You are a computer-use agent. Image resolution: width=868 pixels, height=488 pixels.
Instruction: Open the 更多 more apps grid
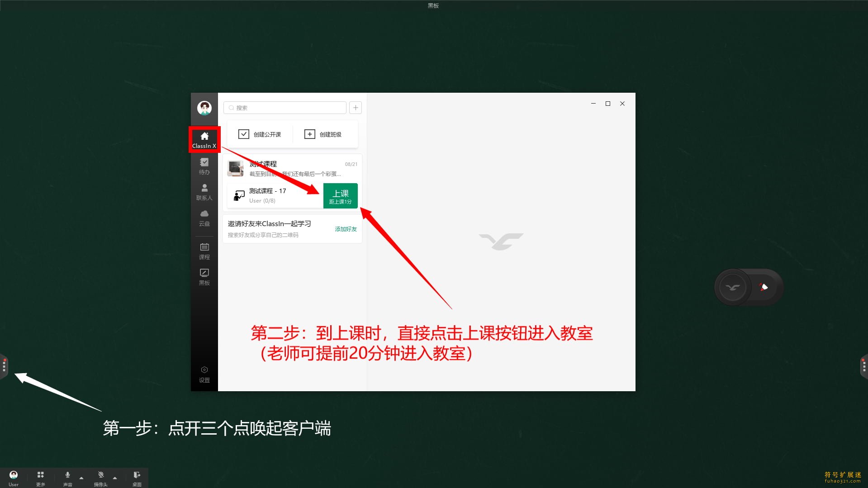click(x=41, y=478)
